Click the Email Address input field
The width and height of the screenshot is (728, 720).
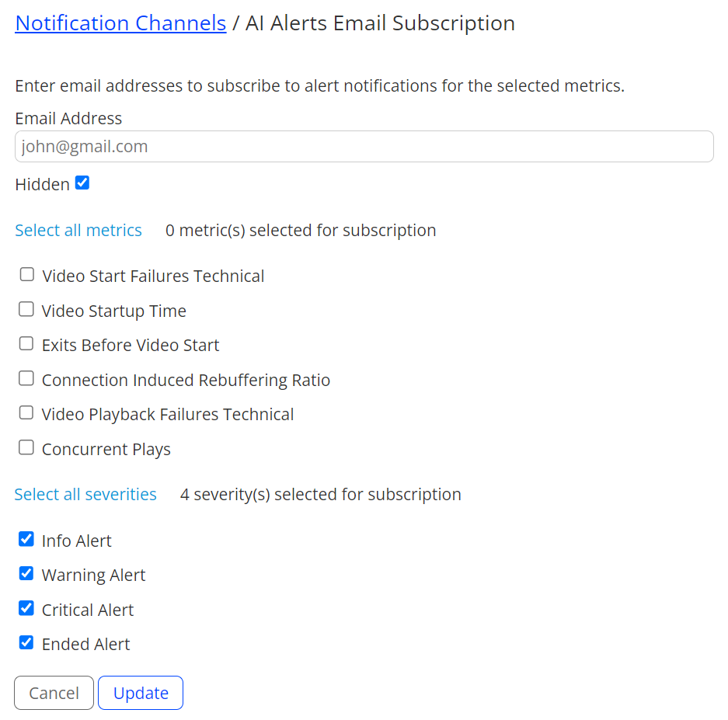coord(364,146)
